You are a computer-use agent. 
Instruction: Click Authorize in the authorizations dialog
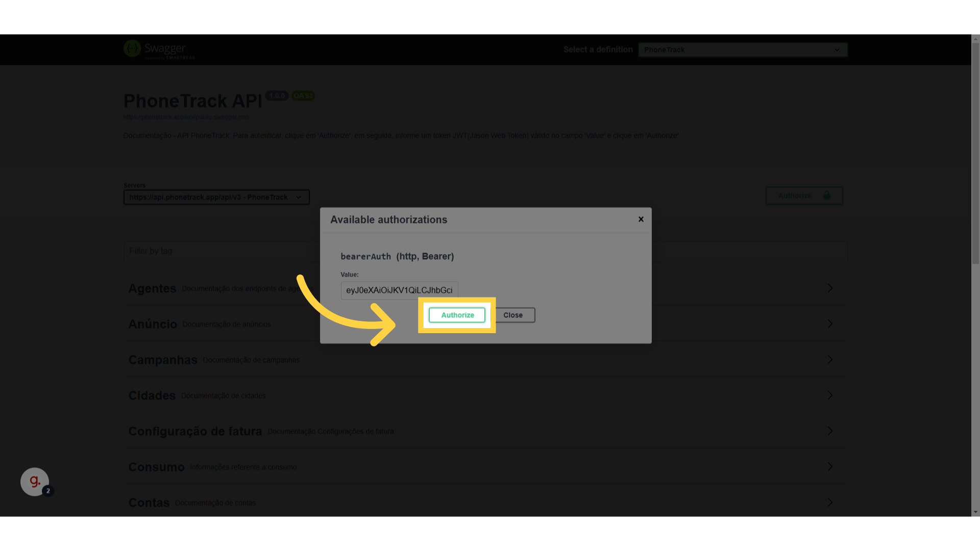(x=457, y=315)
